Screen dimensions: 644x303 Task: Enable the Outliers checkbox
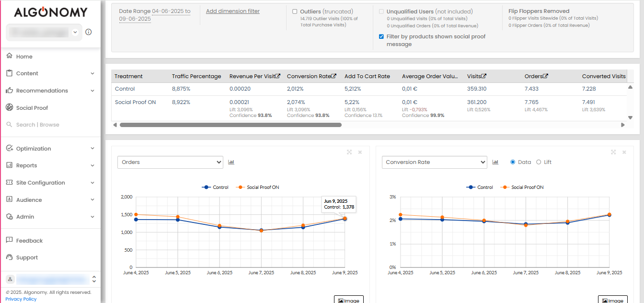[295, 12]
